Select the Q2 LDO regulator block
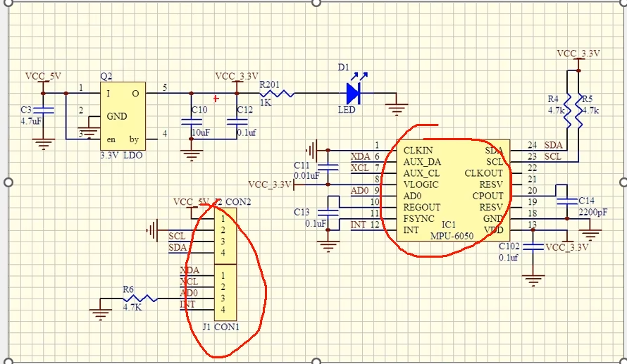 pos(123,116)
